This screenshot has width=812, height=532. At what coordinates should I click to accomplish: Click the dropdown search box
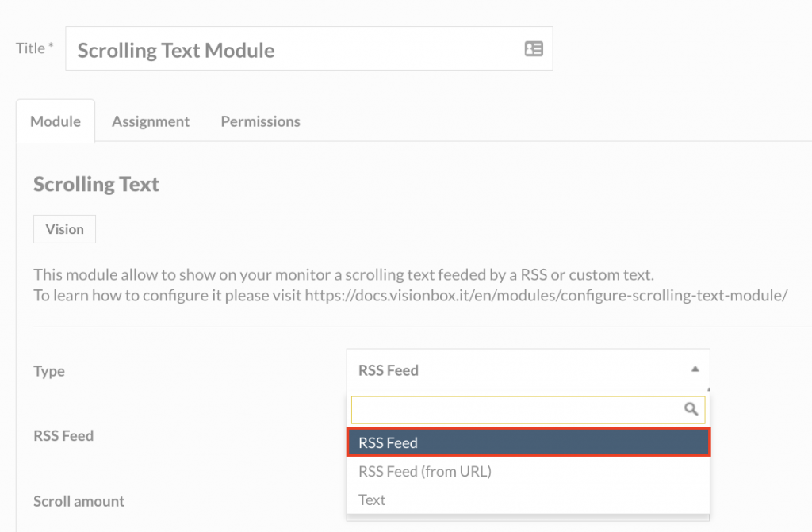(x=527, y=410)
